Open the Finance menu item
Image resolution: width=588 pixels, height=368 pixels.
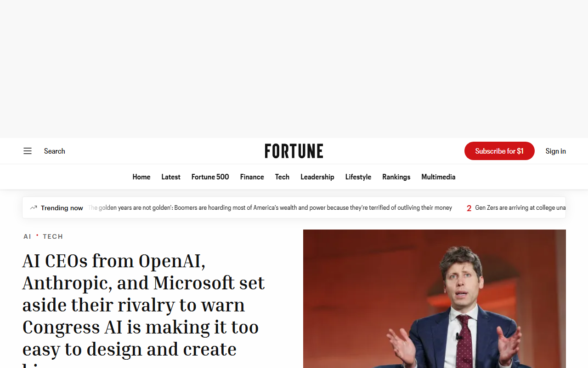click(252, 177)
